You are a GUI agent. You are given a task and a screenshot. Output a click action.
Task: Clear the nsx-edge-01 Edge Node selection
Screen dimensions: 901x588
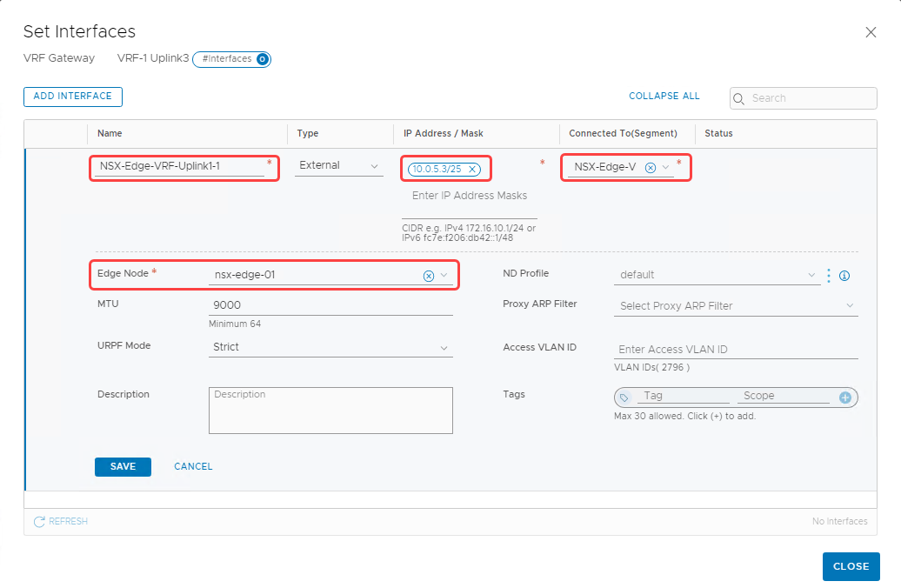point(429,276)
